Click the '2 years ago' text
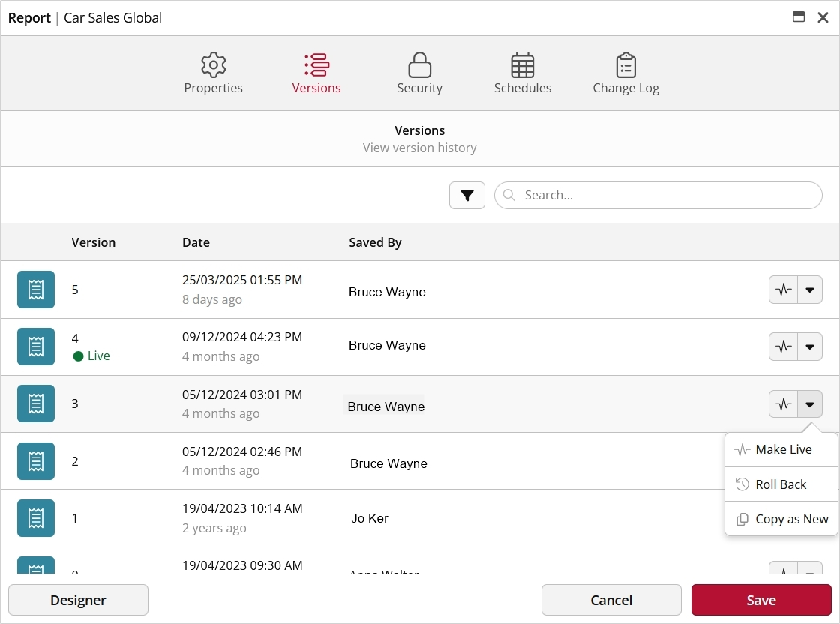The height and width of the screenshot is (624, 840). click(214, 528)
